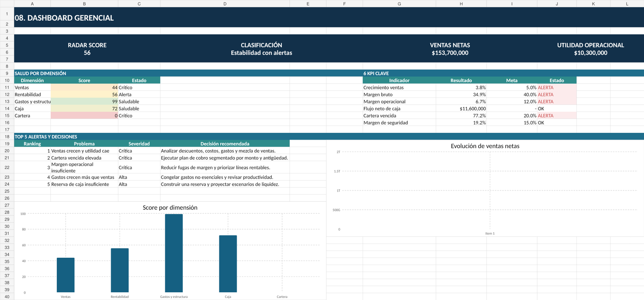The width and height of the screenshot is (644, 300).
Task: Click 'Construir una reserva' decision cell
Action: tap(225, 184)
